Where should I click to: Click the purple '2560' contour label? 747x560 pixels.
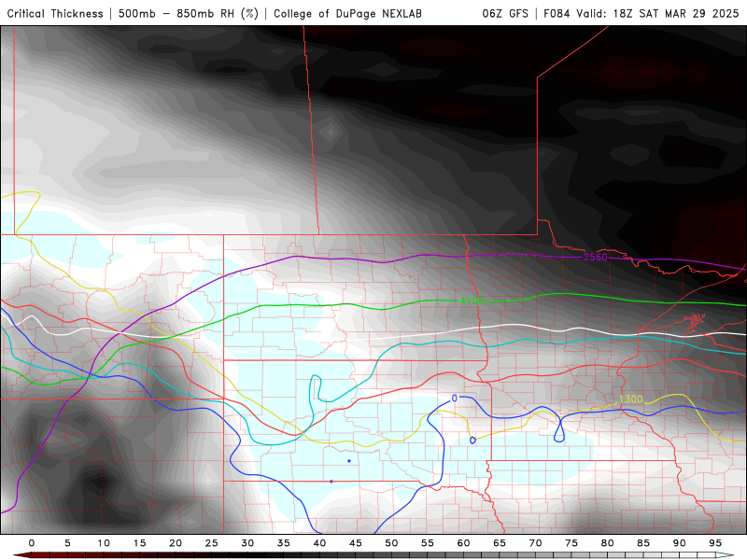(x=596, y=258)
